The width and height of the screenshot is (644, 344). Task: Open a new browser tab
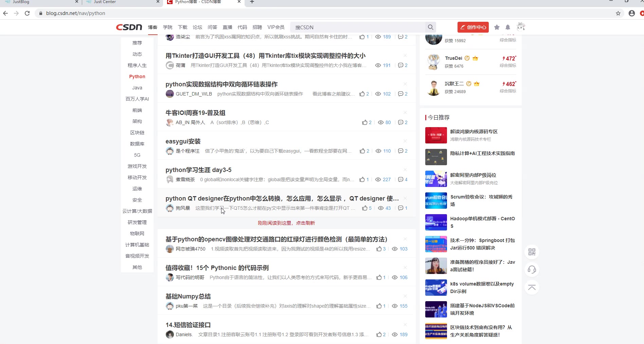coord(252,2)
